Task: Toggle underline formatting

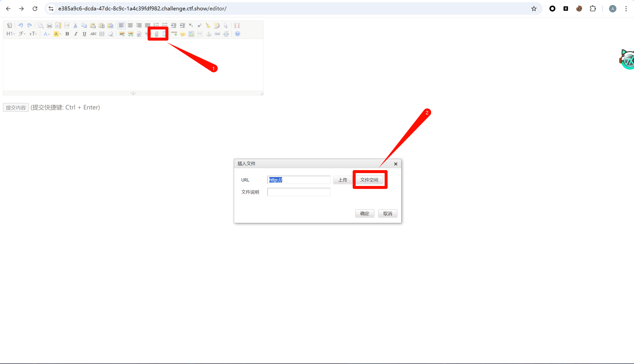Action: (x=84, y=34)
